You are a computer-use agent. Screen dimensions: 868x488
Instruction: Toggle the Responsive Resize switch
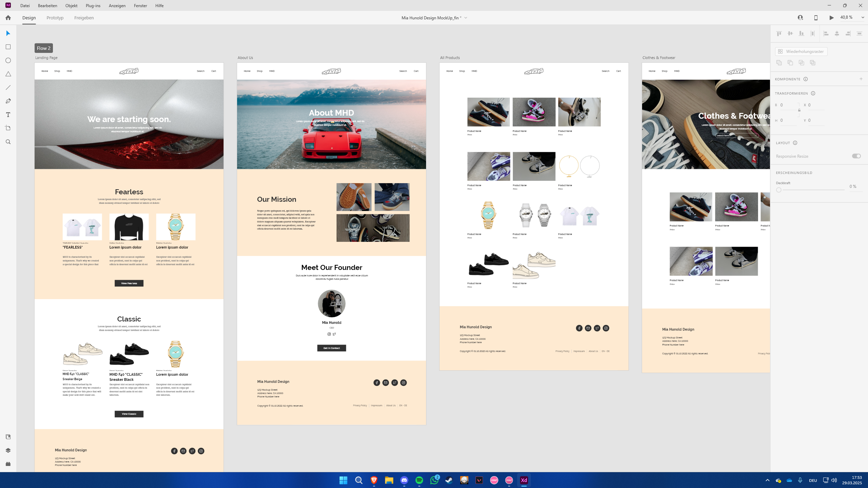pyautogui.click(x=856, y=156)
